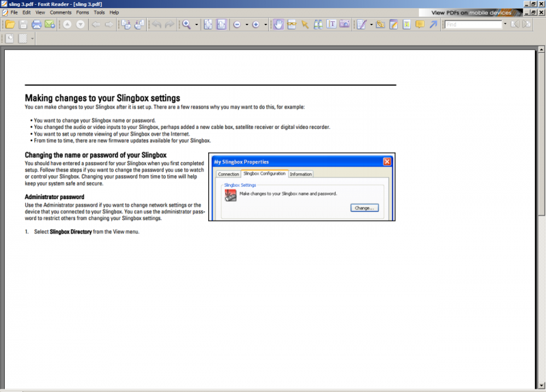Select the blue Arrow drawing tool
Viewport: 546px width, 392px height.
(433, 25)
